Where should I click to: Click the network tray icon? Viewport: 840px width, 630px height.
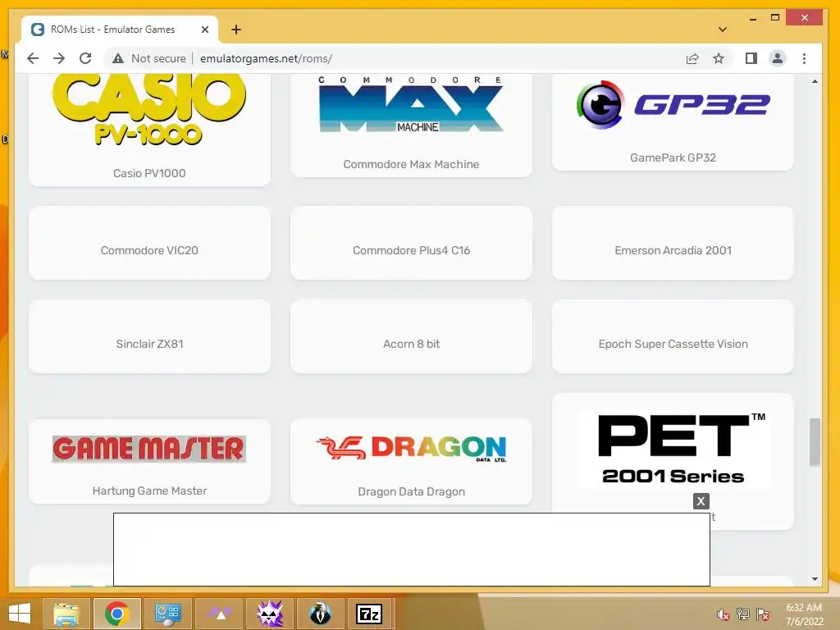[x=743, y=614]
